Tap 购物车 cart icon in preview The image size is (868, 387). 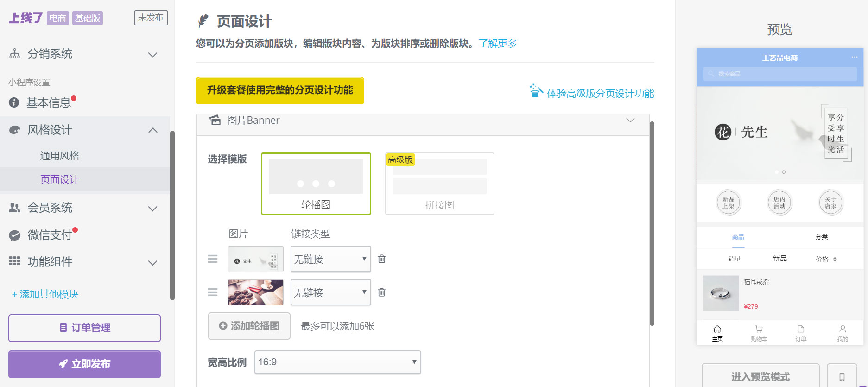point(759,329)
